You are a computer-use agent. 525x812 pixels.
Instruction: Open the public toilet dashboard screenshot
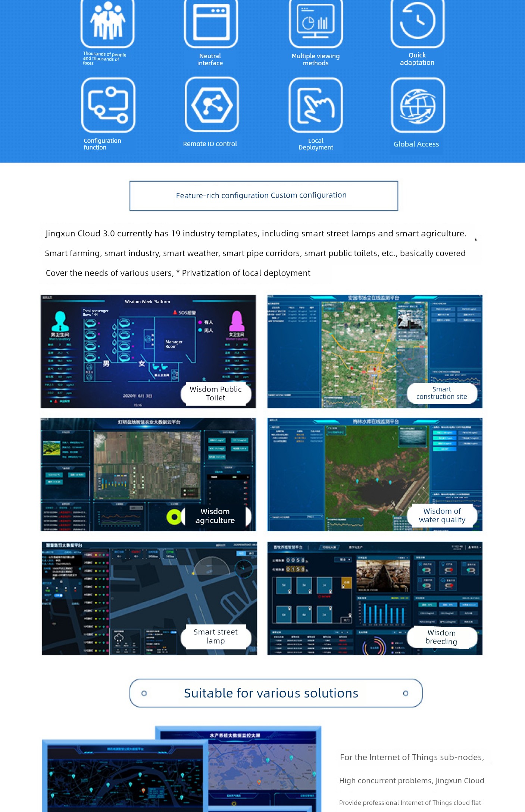pos(148,351)
